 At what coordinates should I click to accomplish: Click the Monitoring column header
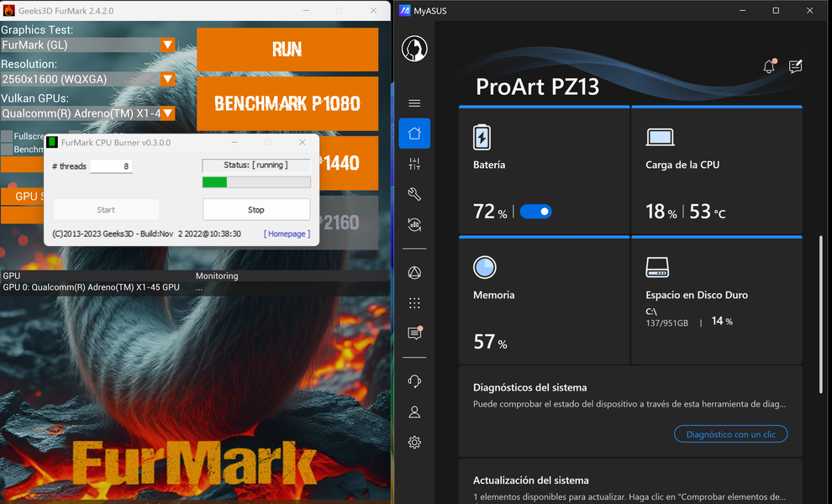pos(217,276)
